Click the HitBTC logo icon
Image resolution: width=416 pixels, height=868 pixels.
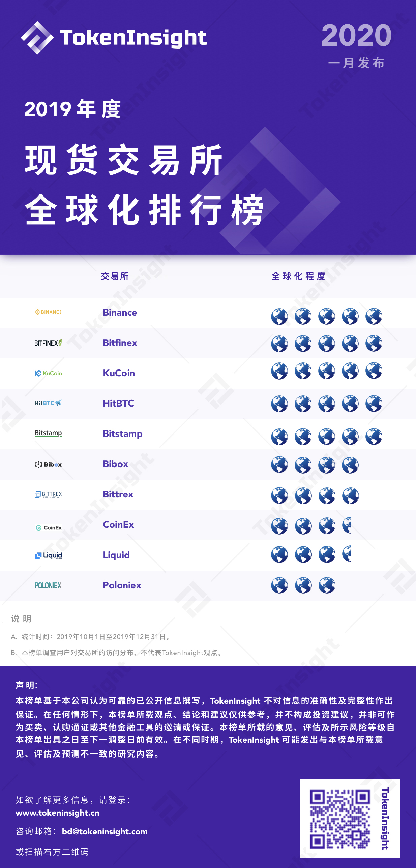[x=48, y=403]
